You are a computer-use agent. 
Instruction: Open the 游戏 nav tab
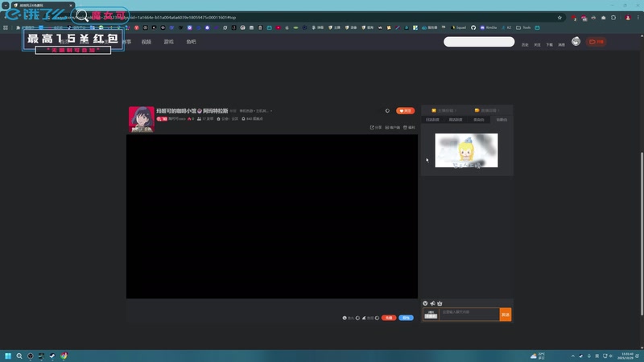pyautogui.click(x=168, y=42)
